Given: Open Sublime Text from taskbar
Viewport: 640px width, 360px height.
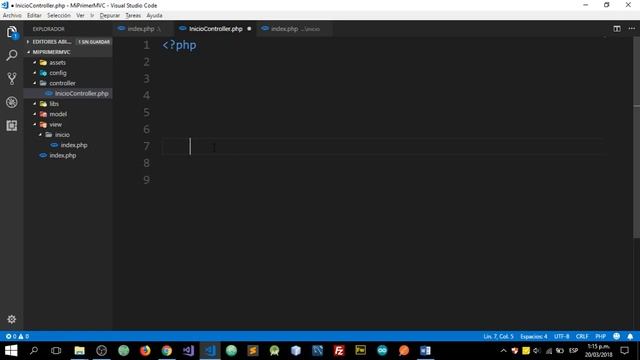Looking at the screenshot, I should (x=253, y=351).
